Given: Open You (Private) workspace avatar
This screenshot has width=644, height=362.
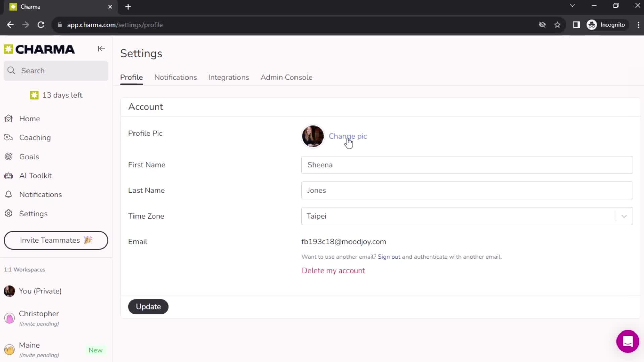Looking at the screenshot, I should click(9, 291).
